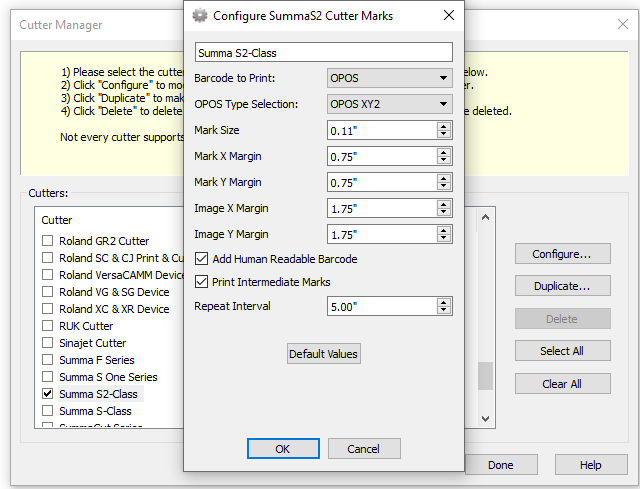The height and width of the screenshot is (489, 640).
Task: Close the Configure SummaS2 Cutter Marks dialog
Action: coord(449,16)
